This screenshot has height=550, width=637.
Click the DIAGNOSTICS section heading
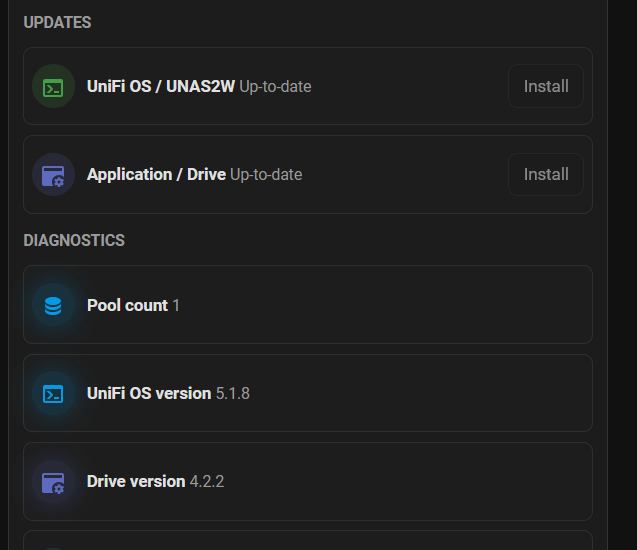(74, 240)
